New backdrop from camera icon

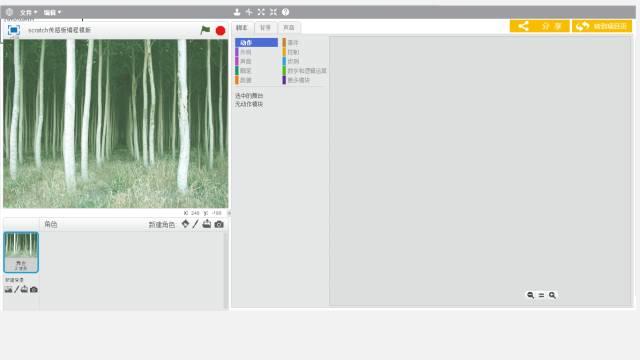click(34, 289)
